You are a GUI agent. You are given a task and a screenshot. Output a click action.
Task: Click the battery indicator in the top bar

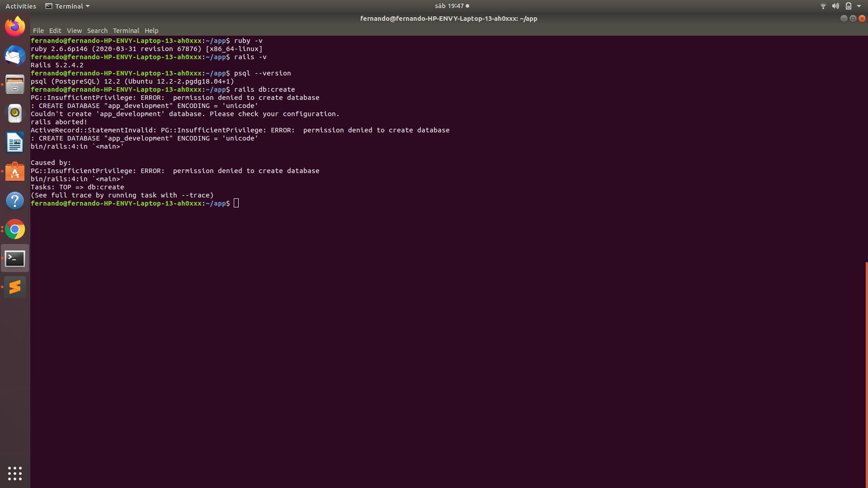coord(849,6)
